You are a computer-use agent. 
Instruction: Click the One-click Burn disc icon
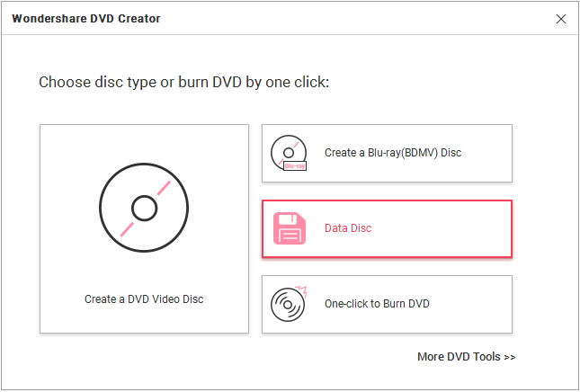click(288, 304)
